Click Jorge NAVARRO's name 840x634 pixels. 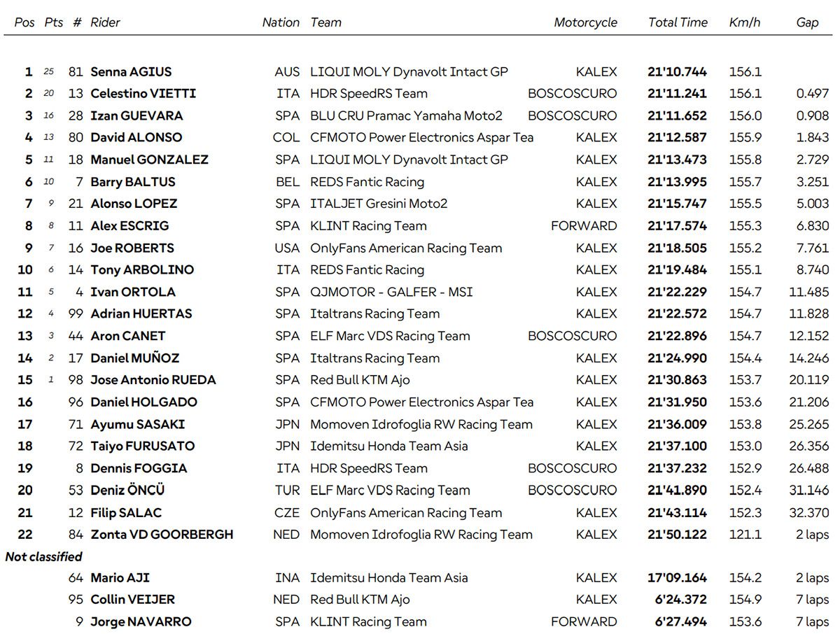click(141, 621)
